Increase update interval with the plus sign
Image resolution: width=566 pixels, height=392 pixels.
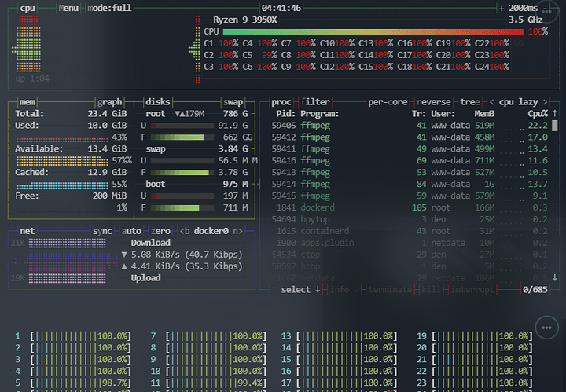[501, 8]
